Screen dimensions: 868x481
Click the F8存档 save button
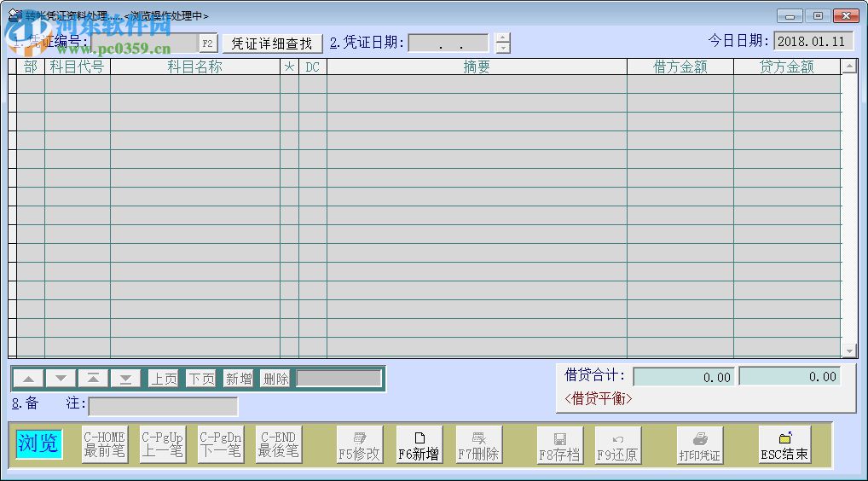[559, 445]
